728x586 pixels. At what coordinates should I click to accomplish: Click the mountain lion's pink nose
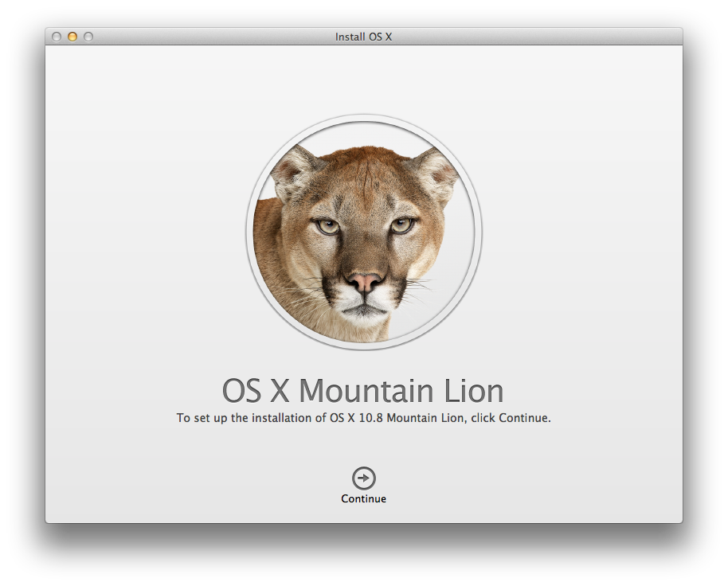point(366,281)
